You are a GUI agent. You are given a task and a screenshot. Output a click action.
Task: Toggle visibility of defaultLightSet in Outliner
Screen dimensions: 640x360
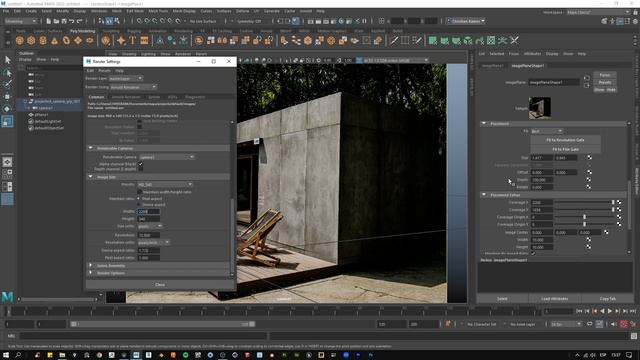31,121
